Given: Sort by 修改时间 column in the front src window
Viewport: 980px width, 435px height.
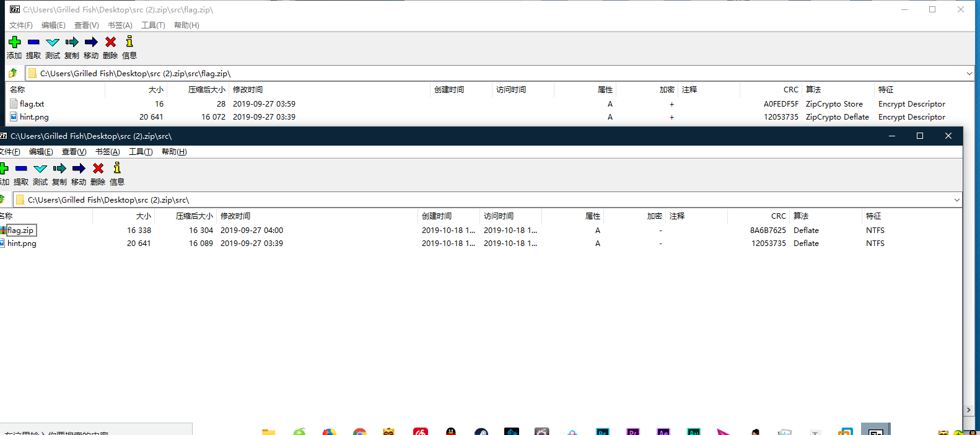Looking at the screenshot, I should 235,216.
